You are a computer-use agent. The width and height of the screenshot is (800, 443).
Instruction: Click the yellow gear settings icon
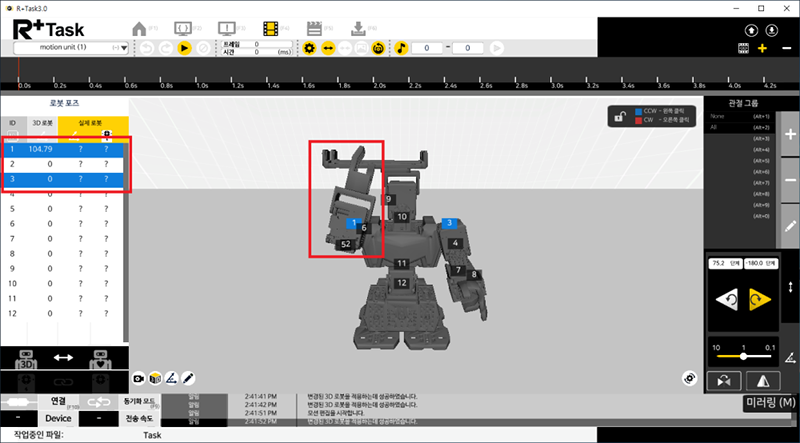309,47
